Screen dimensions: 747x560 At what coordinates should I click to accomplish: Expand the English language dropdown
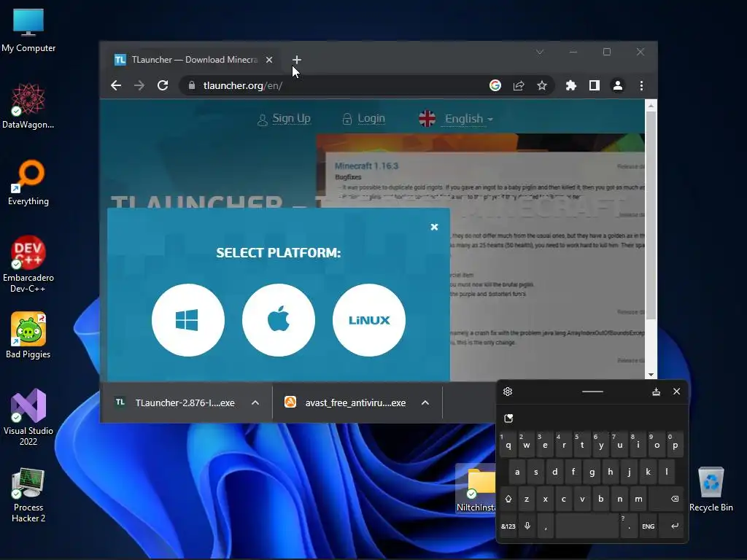[468, 119]
